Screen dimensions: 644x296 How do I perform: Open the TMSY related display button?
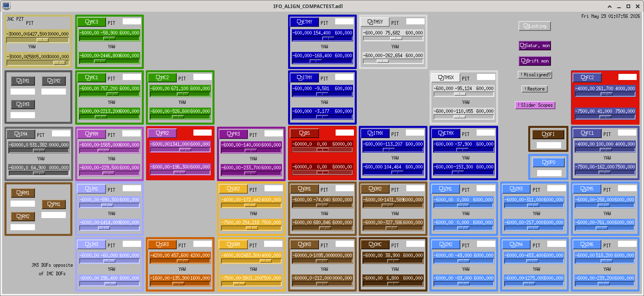point(375,22)
